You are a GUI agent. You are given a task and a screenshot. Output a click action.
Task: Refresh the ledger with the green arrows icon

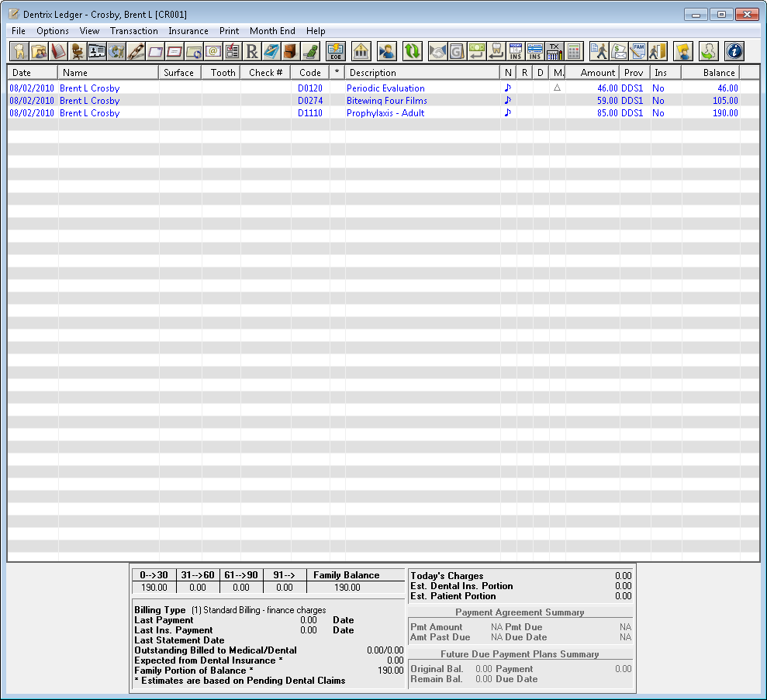point(411,51)
